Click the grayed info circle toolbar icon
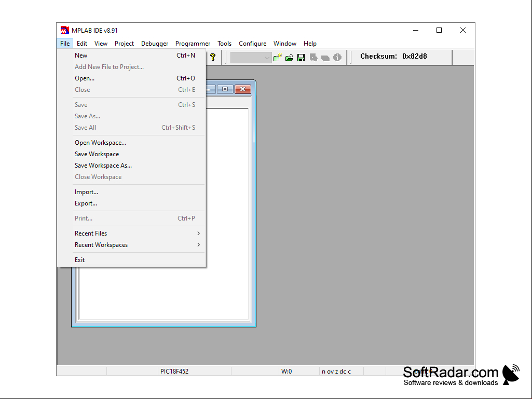The height and width of the screenshot is (399, 532). tap(337, 58)
